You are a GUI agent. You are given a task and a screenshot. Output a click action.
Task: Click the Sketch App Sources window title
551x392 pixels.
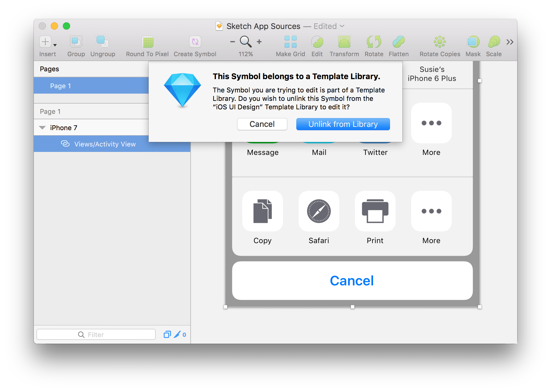tap(263, 26)
